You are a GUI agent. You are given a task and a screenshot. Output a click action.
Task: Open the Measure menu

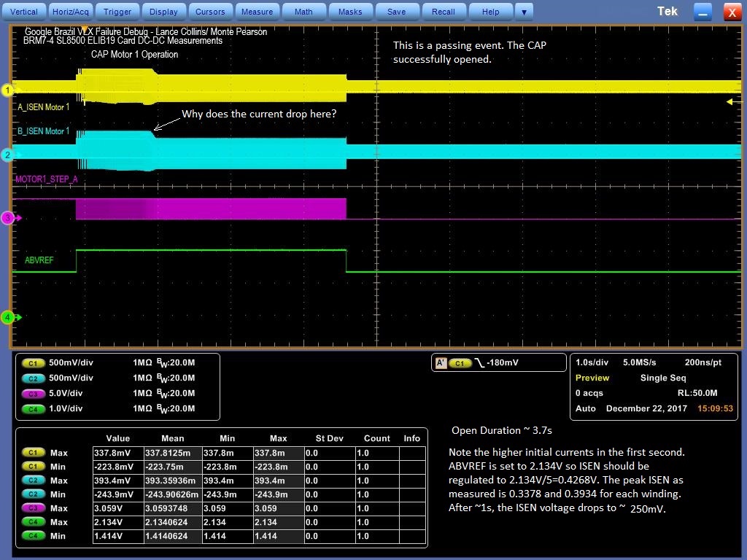click(257, 12)
